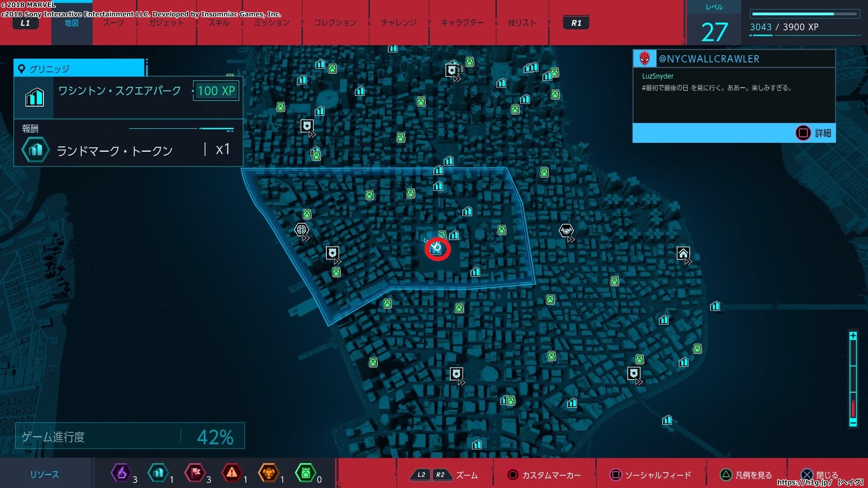Click the XP progress bar
Viewport: 868px width, 488px height.
click(x=805, y=14)
